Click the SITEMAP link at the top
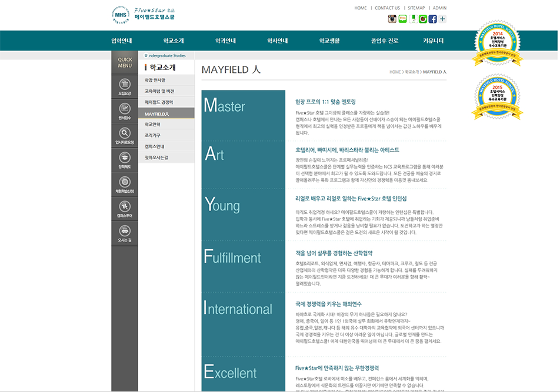The image size is (560, 392). coord(416,8)
